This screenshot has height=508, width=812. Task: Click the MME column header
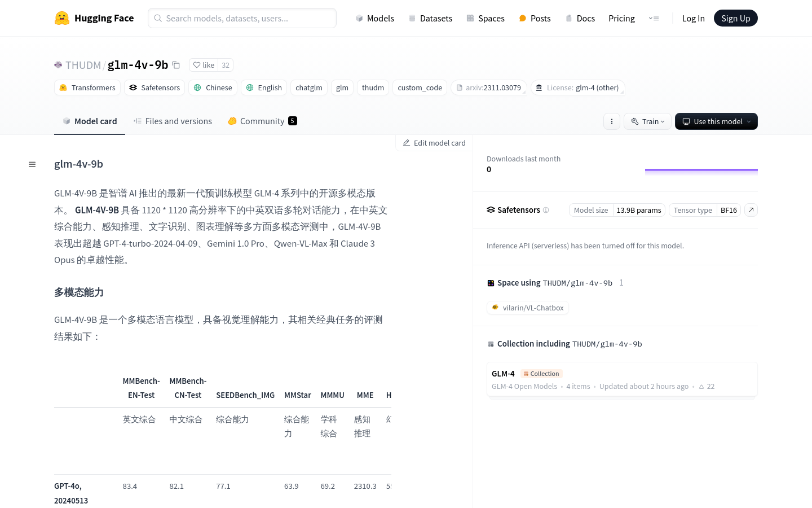365,395
